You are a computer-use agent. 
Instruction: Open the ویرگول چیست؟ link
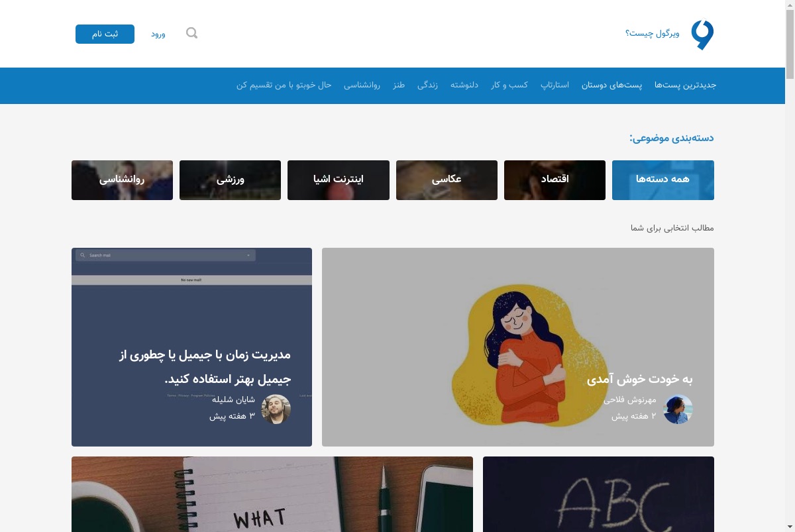point(653,33)
